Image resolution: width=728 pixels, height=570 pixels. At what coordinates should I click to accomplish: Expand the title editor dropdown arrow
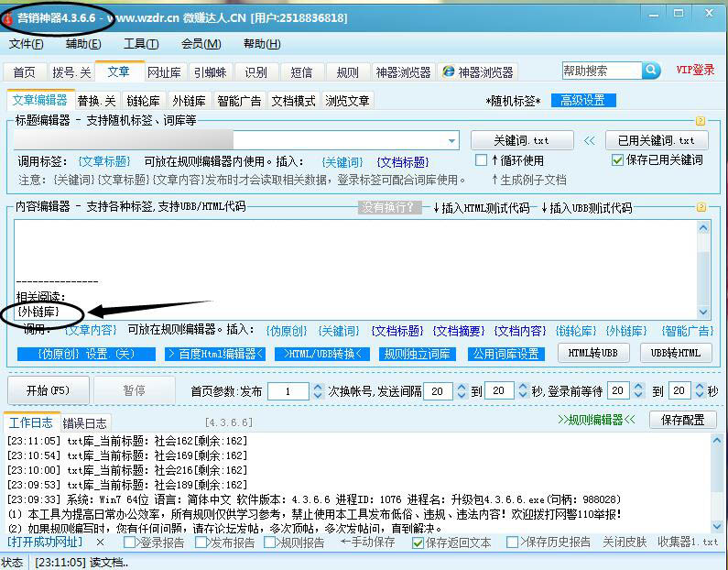[451, 141]
